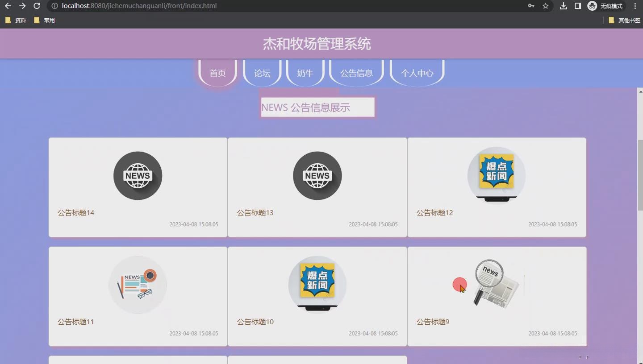This screenshot has height=364, width=643.
Task: Click the NEWS globe icon on 公告标题14 card
Action: (x=138, y=175)
